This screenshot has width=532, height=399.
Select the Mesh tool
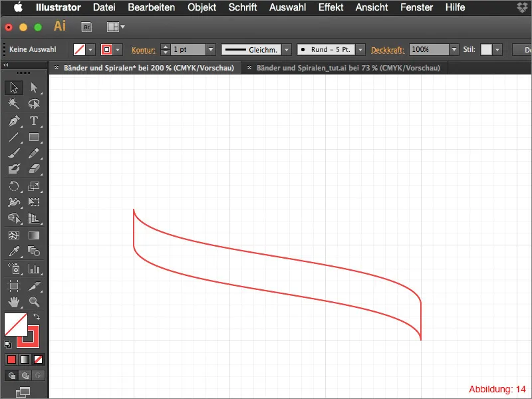point(14,235)
